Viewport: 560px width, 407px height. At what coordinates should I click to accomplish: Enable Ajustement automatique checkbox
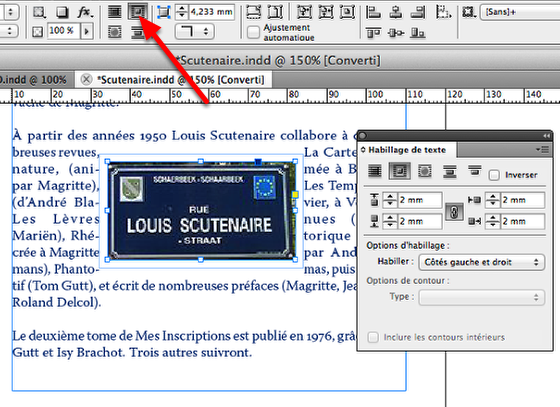click(x=253, y=32)
